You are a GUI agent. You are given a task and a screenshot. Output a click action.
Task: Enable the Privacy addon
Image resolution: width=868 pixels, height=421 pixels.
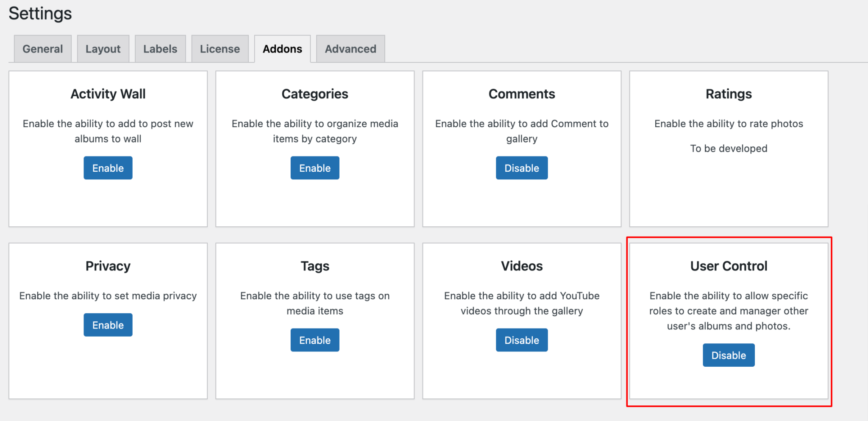coord(108,325)
